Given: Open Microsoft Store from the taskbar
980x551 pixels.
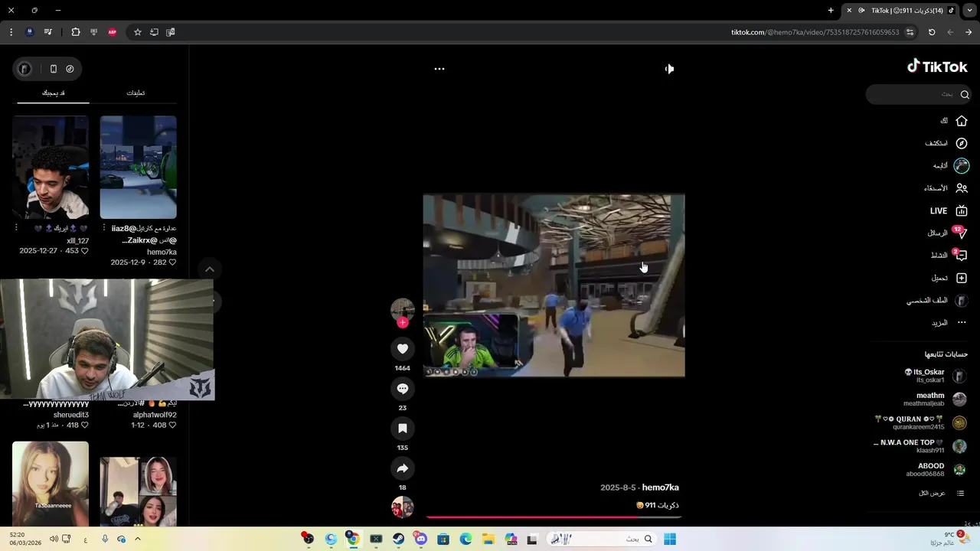Looking at the screenshot, I should coord(443,539).
